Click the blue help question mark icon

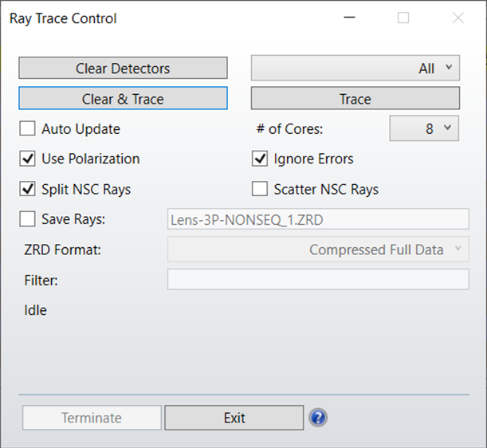coord(318,418)
